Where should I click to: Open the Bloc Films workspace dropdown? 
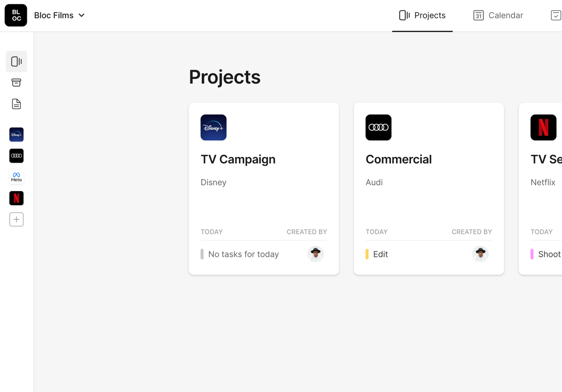[x=60, y=15]
